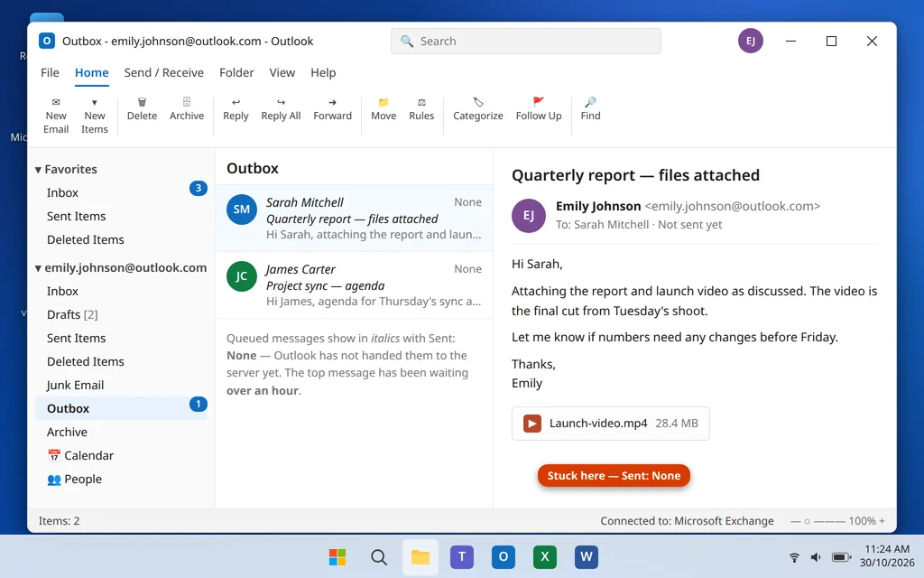The height and width of the screenshot is (578, 924).
Task: Open File Explorer from the taskbar
Action: coord(420,557)
